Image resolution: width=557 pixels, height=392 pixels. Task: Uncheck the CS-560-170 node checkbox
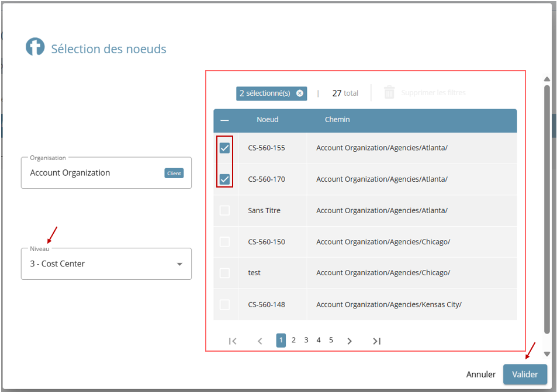pyautogui.click(x=224, y=179)
